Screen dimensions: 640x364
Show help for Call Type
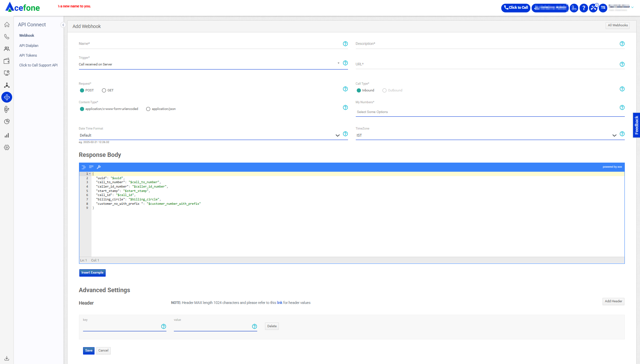(x=622, y=89)
